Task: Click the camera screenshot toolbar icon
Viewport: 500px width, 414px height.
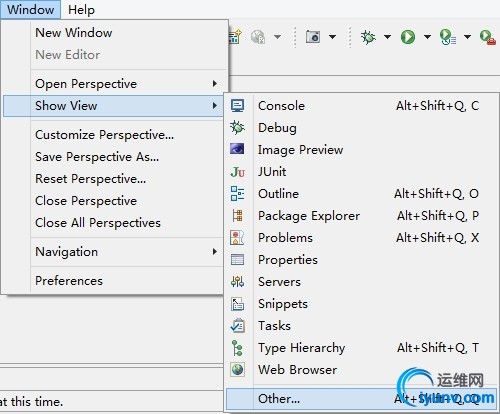Action: [313, 37]
